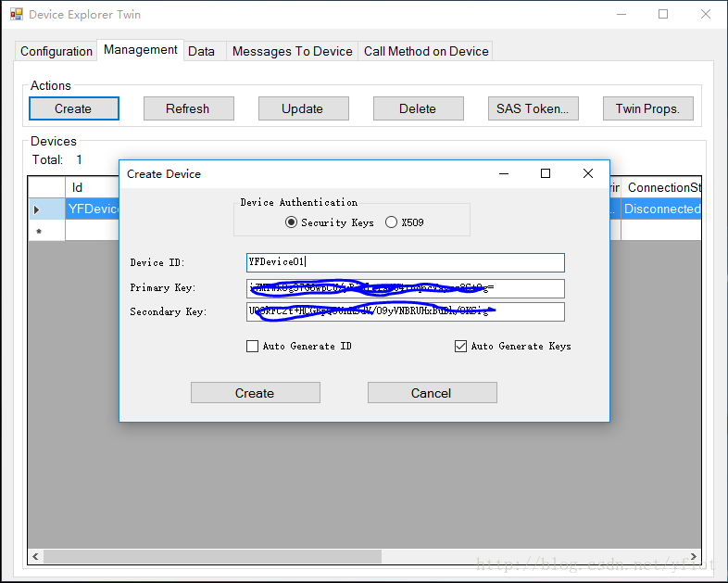Maximize the Device Explorer Twin window
This screenshot has height=583, width=728.
663,15
